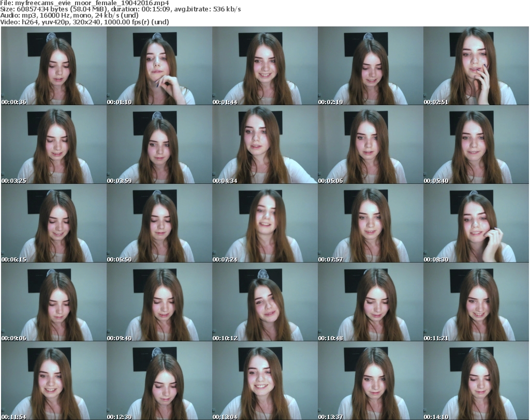The width and height of the screenshot is (530, 420).
Task: Click the frame at 00:07:24
Action: coord(265,224)
